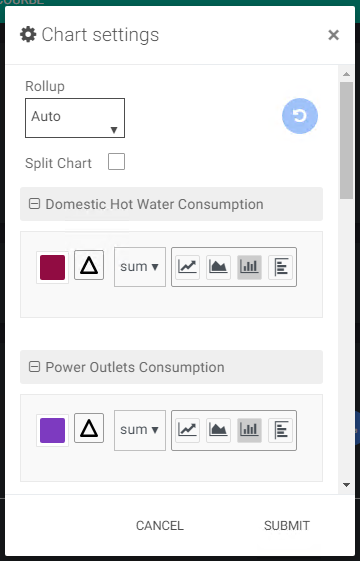Image resolution: width=360 pixels, height=561 pixels.
Task: Toggle delta triangle for Power Outlets Consumption
Action: click(x=89, y=428)
